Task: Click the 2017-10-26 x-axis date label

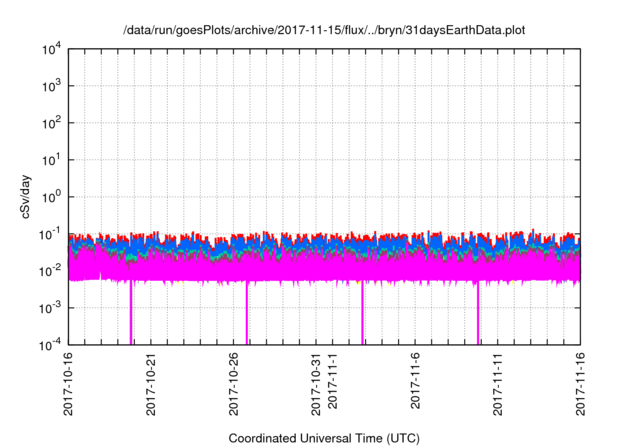Action: (x=233, y=384)
